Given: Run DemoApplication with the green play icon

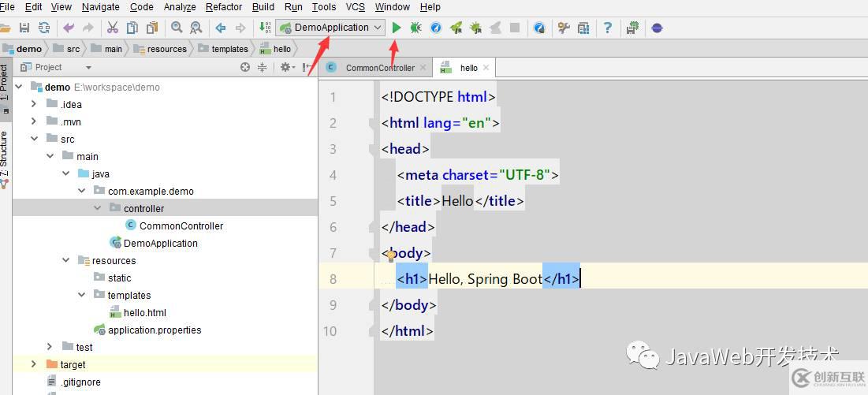Looking at the screenshot, I should 396,28.
